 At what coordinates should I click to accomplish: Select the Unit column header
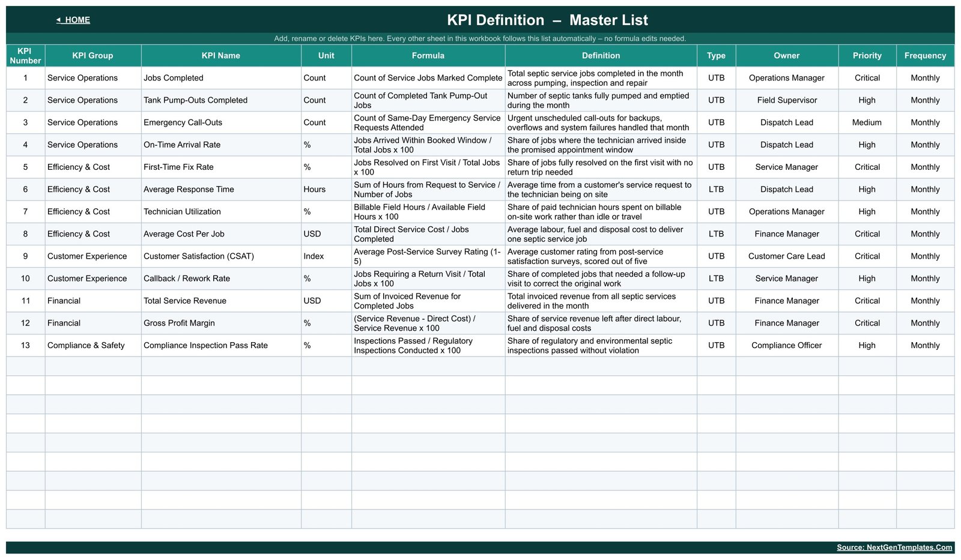tap(326, 56)
